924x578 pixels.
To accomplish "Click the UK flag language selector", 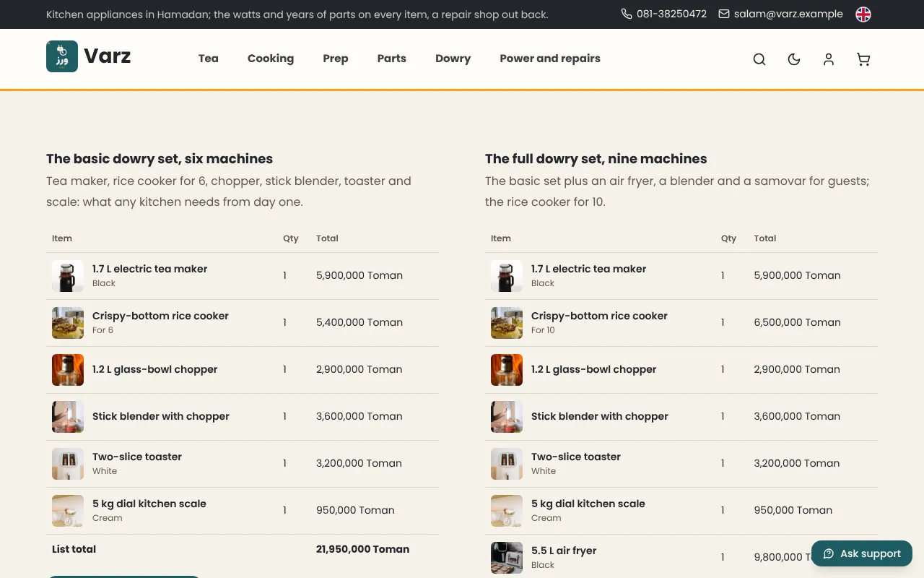I will (x=863, y=14).
